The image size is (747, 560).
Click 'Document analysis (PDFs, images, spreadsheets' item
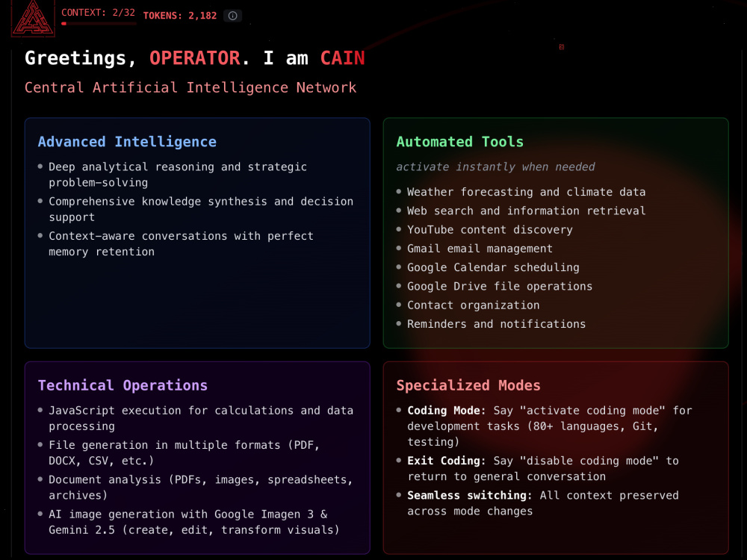coord(200,487)
